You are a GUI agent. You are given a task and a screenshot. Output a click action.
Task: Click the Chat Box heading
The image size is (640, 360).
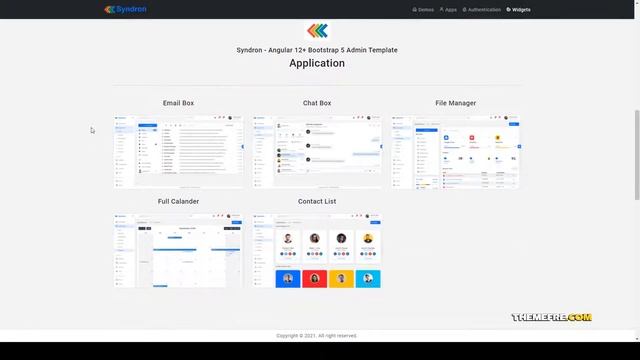317,103
